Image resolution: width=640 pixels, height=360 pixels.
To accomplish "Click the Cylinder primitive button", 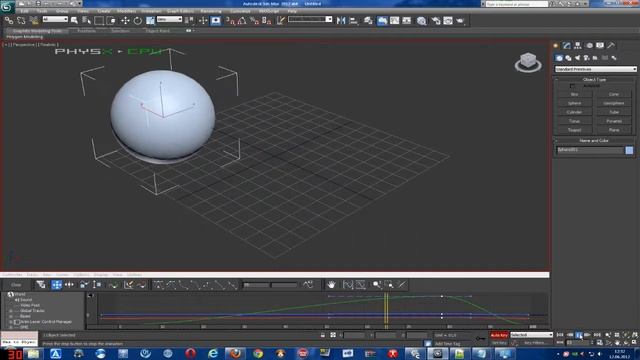I will tap(574, 112).
